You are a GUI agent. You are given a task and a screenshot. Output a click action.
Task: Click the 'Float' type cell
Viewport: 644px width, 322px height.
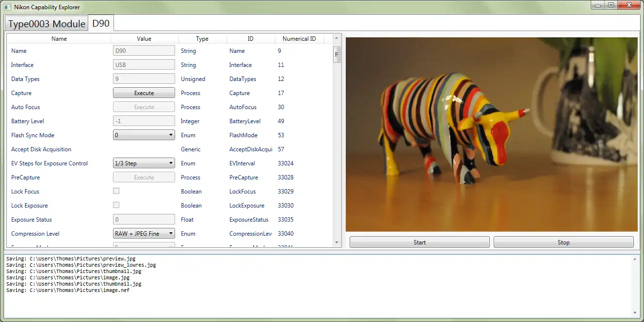coord(187,219)
